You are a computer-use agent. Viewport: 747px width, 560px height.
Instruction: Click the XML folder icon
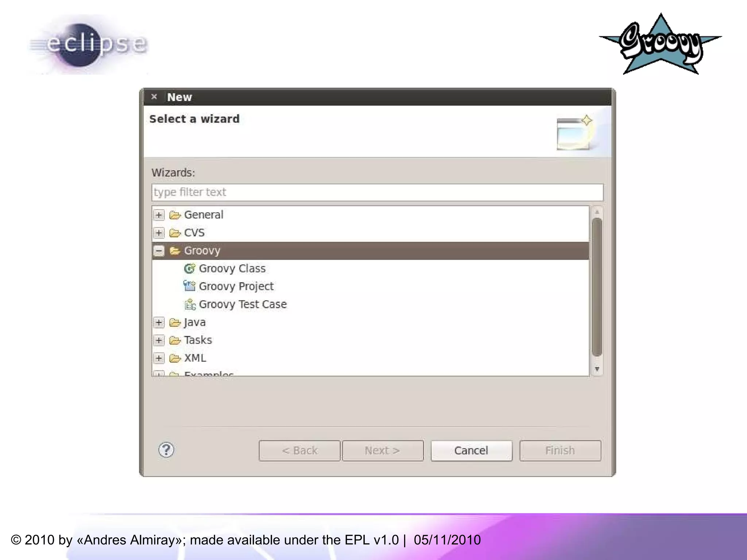tap(175, 358)
